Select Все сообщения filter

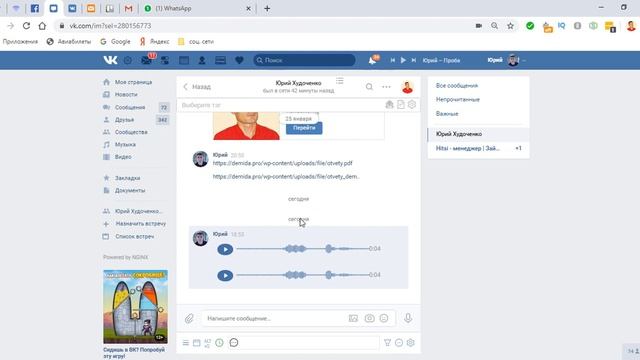click(x=457, y=86)
